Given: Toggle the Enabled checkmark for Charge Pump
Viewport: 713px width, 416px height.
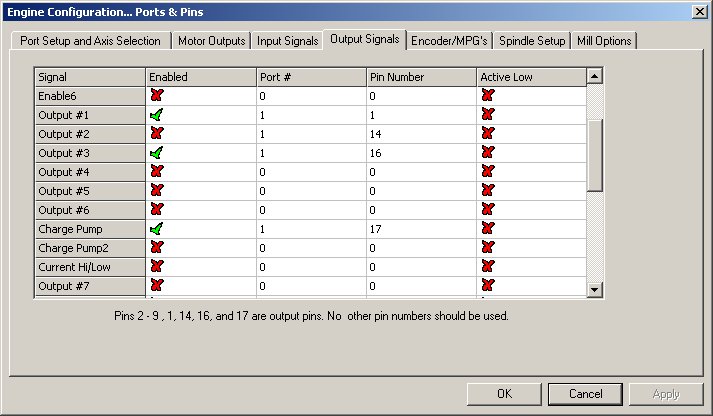Looking at the screenshot, I should pos(156,229).
